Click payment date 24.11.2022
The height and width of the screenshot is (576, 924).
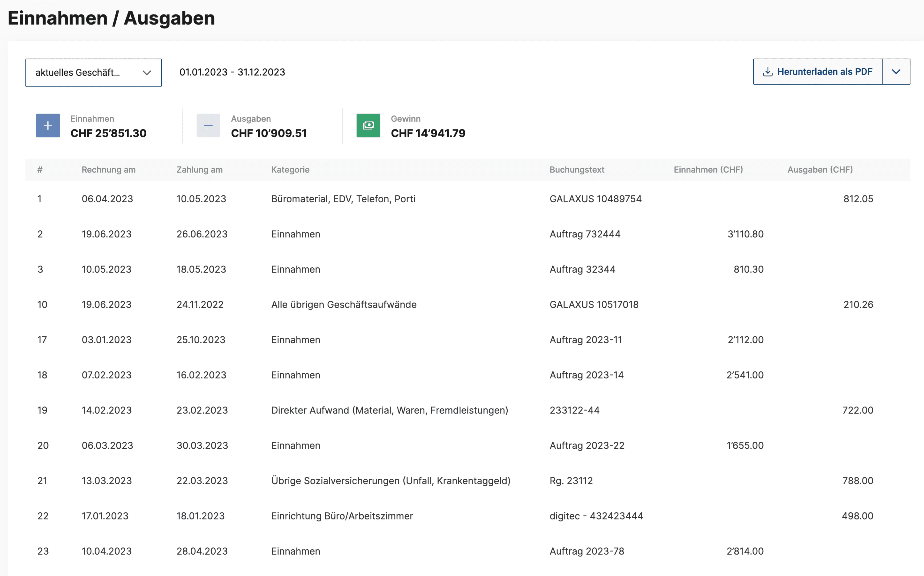[200, 304]
